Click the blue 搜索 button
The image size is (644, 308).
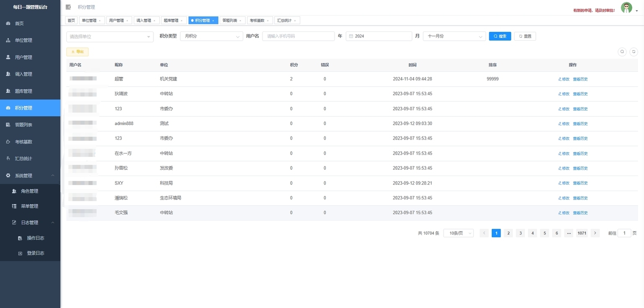[500, 36]
